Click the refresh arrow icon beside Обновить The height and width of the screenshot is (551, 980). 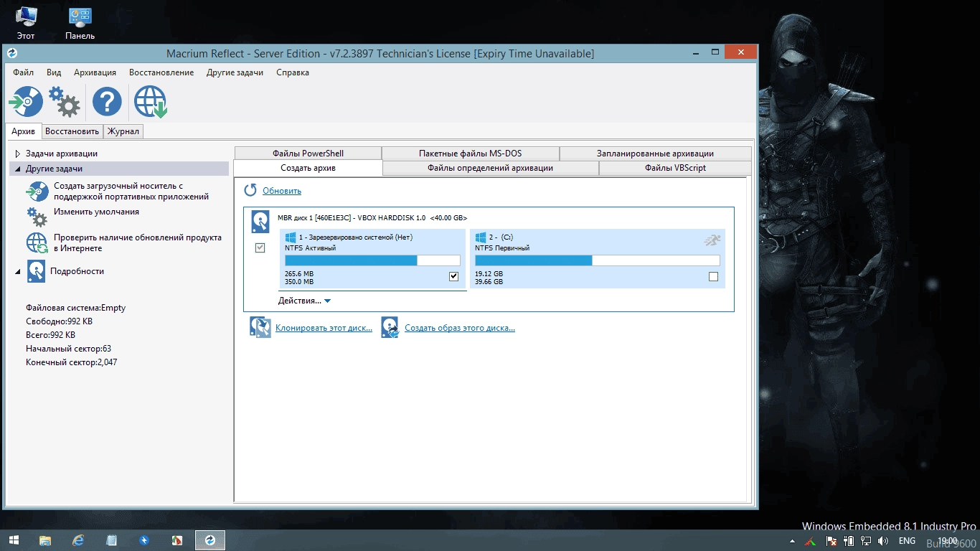point(250,190)
